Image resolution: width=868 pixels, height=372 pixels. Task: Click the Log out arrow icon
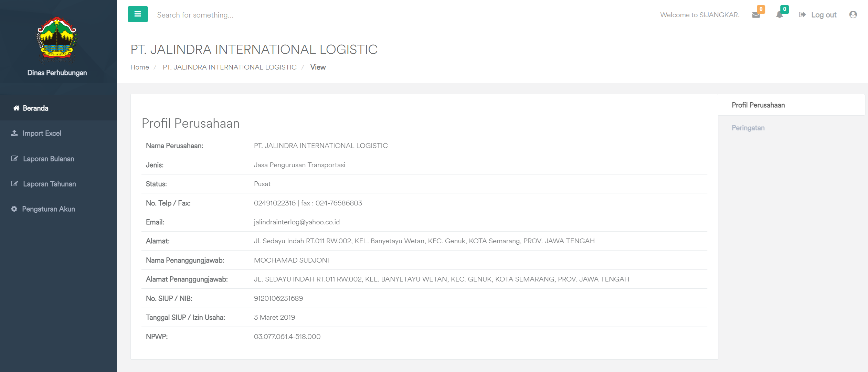pyautogui.click(x=802, y=14)
